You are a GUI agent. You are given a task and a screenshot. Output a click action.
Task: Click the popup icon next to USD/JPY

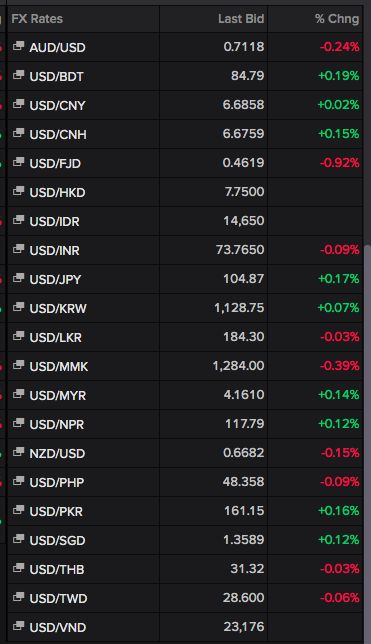18,278
